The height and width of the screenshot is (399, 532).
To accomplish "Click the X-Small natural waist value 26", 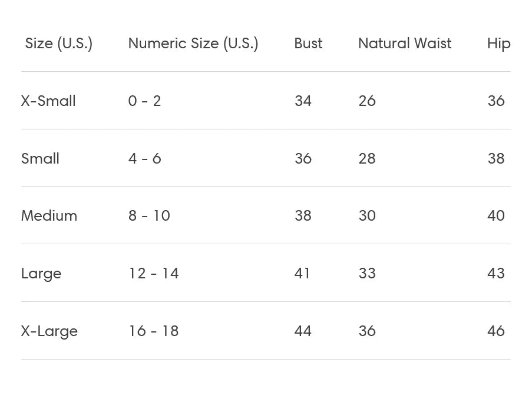I will click(367, 101).
